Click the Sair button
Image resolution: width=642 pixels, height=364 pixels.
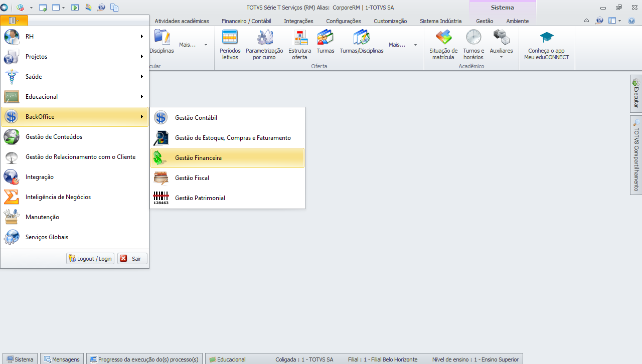point(132,259)
